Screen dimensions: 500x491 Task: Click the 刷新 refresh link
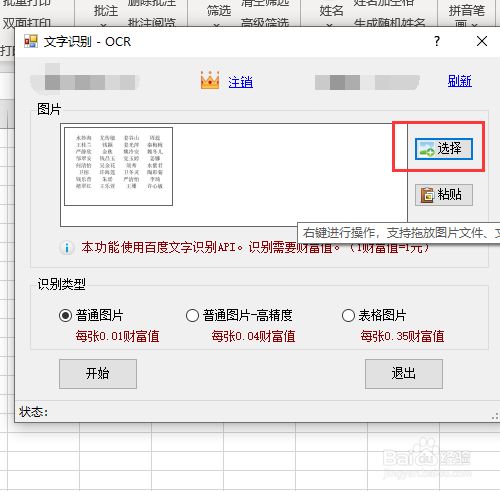tap(460, 81)
